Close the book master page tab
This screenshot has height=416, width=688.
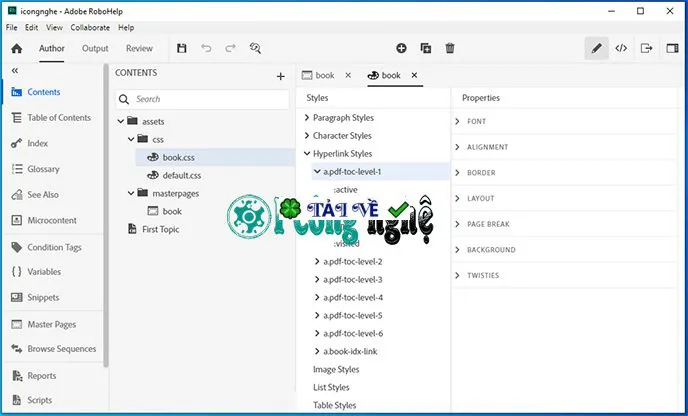pos(348,75)
